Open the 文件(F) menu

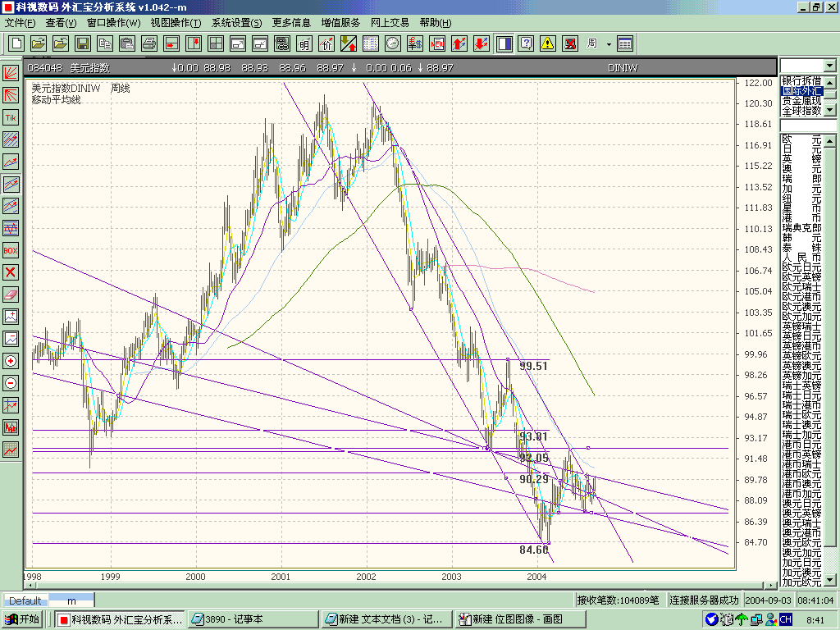21,23
